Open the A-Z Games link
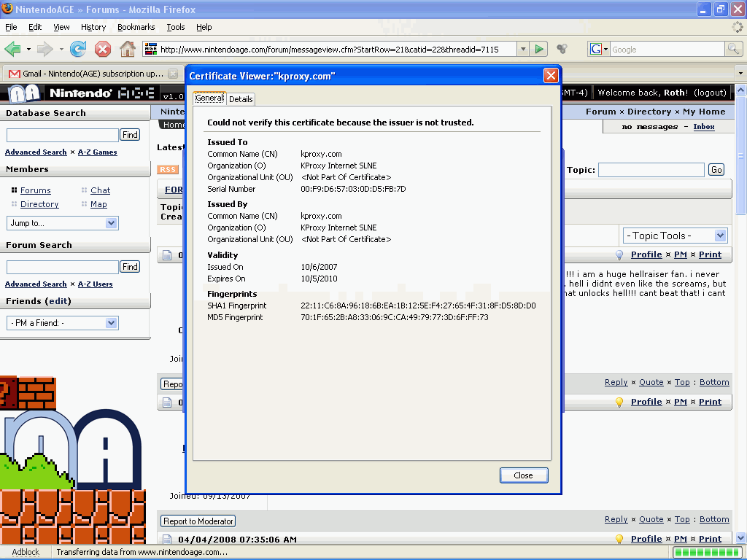Image resolution: width=747 pixels, height=560 pixels. 97,152
